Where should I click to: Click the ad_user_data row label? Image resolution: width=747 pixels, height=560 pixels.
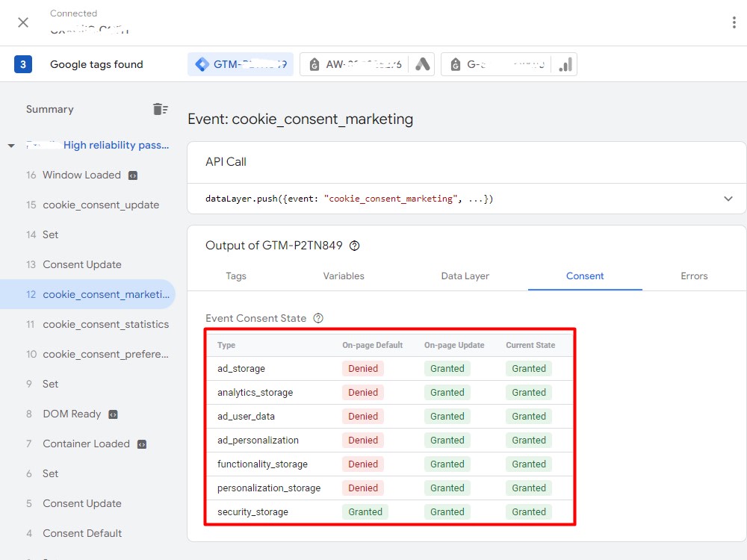246,417
